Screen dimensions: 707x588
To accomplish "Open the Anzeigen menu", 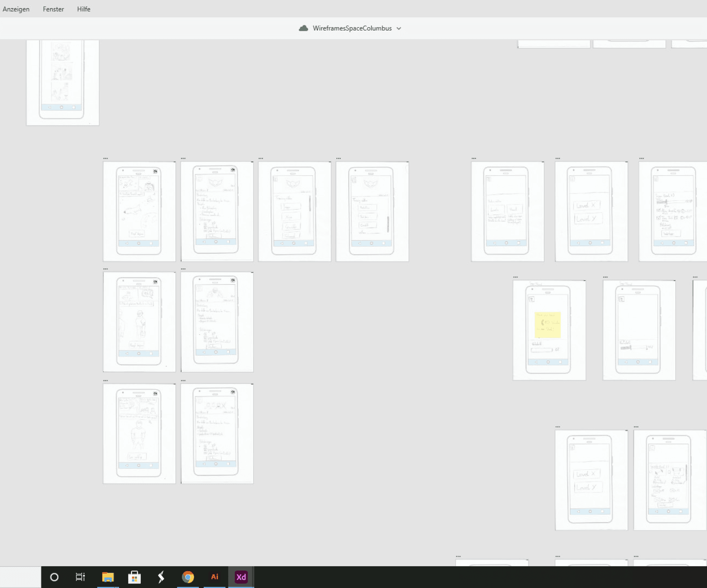I will pyautogui.click(x=16, y=9).
